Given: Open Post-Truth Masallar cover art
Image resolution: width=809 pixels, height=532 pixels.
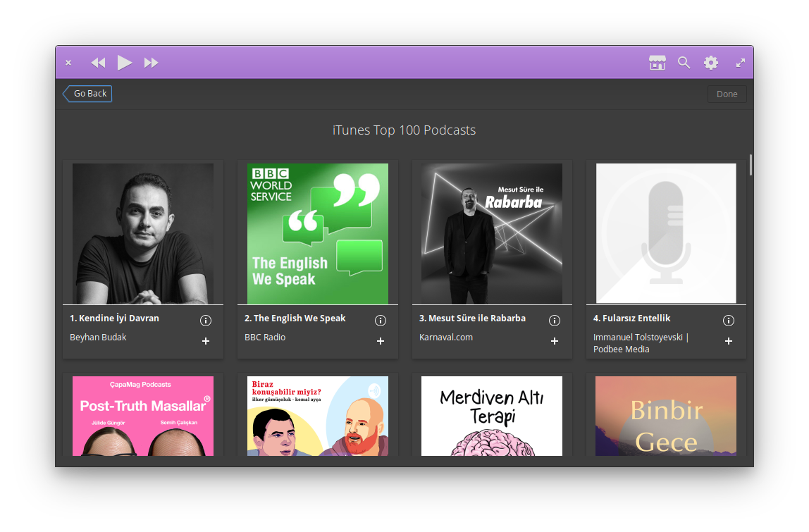Looking at the screenshot, I should [143, 416].
